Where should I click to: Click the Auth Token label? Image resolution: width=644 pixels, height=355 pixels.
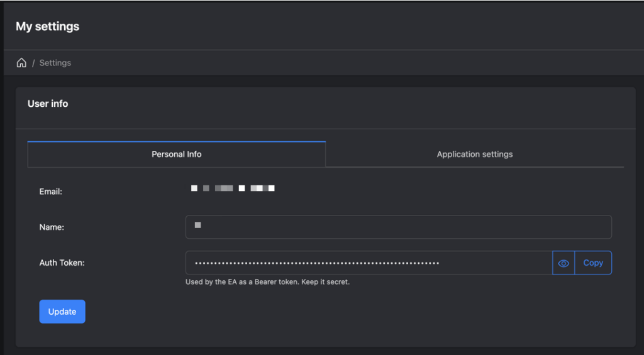(62, 263)
